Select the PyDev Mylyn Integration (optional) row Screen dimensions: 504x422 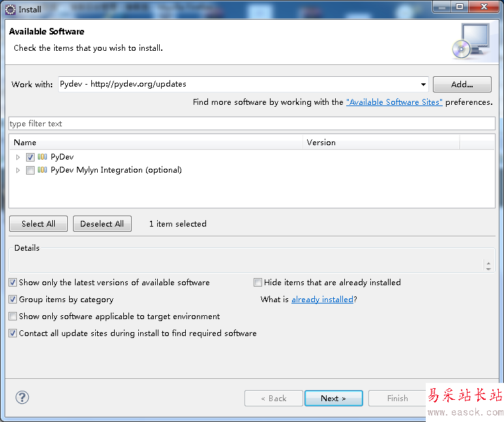coord(116,170)
